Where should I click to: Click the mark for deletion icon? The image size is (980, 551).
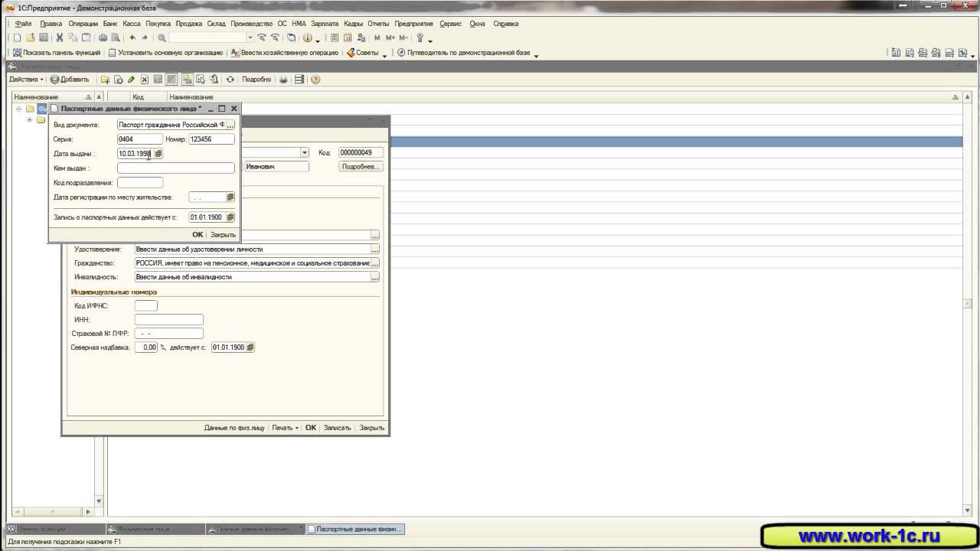click(144, 80)
